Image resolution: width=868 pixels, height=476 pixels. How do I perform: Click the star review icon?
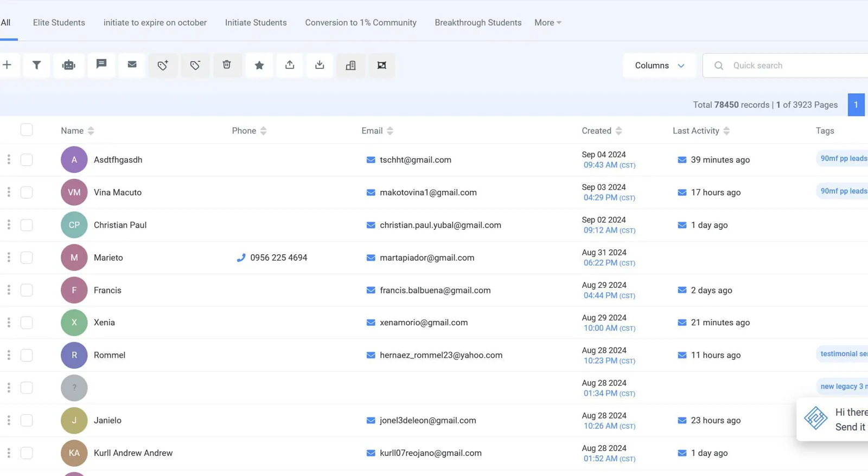[259, 65]
